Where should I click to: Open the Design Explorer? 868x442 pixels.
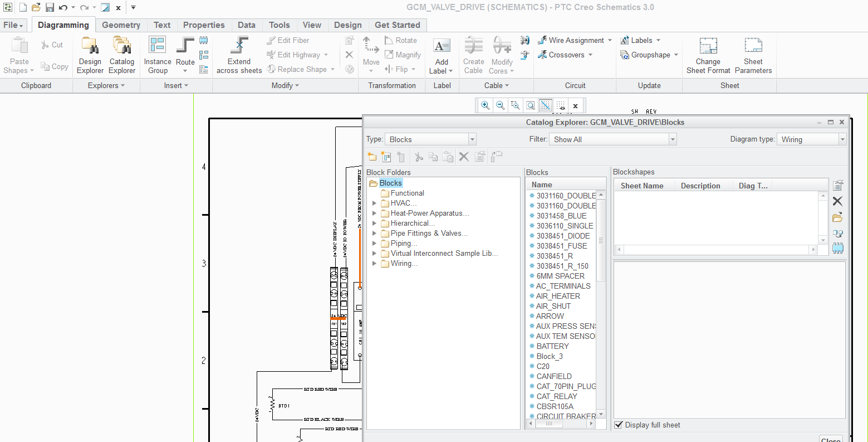90,55
